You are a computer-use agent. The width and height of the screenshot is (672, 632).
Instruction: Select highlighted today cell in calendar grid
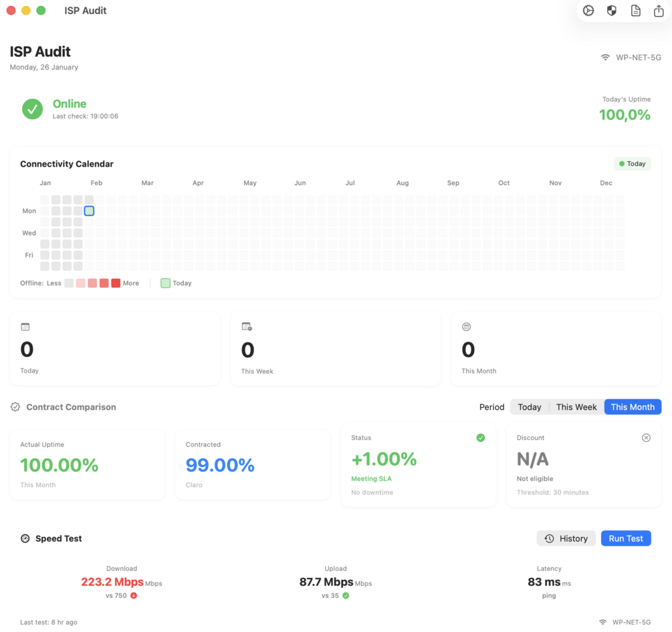tap(89, 211)
